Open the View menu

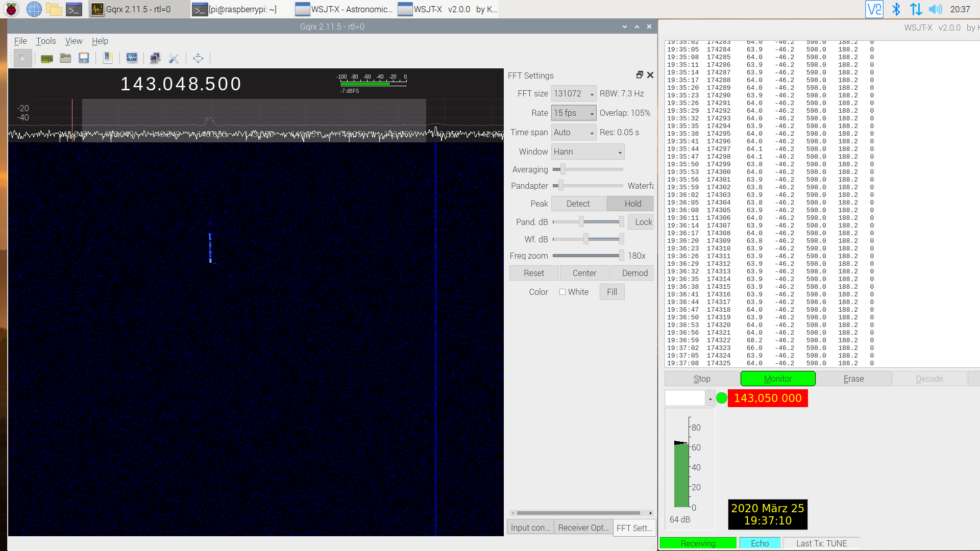point(73,41)
